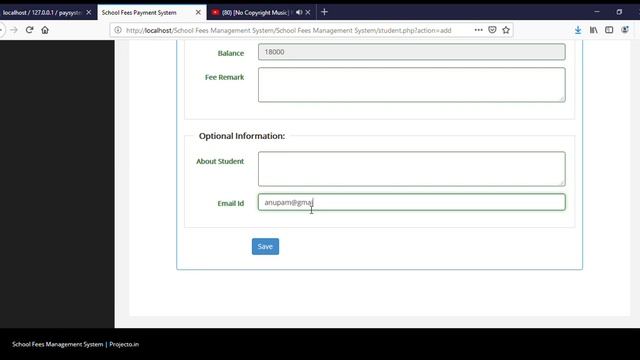Click School Fees Management System footer text

tap(58, 344)
